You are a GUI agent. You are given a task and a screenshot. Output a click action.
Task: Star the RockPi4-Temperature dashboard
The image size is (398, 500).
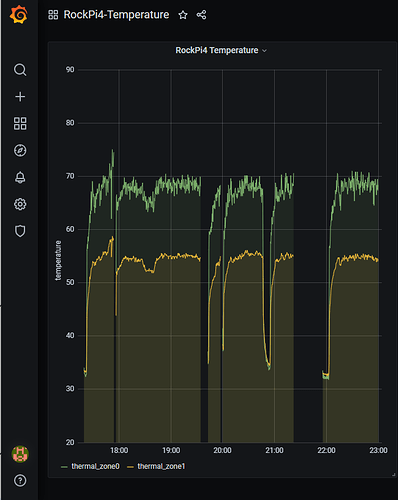coord(183,15)
